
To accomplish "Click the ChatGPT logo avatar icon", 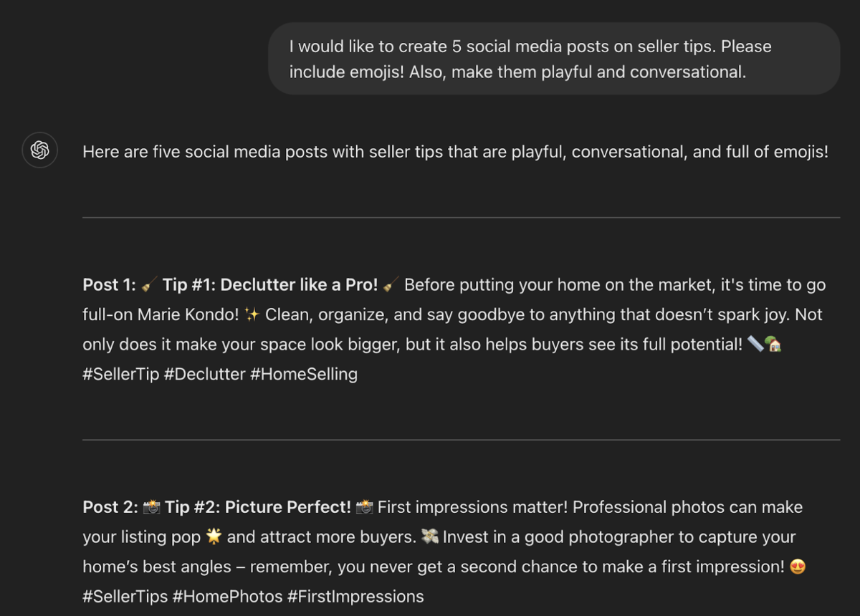I will tap(39, 150).
